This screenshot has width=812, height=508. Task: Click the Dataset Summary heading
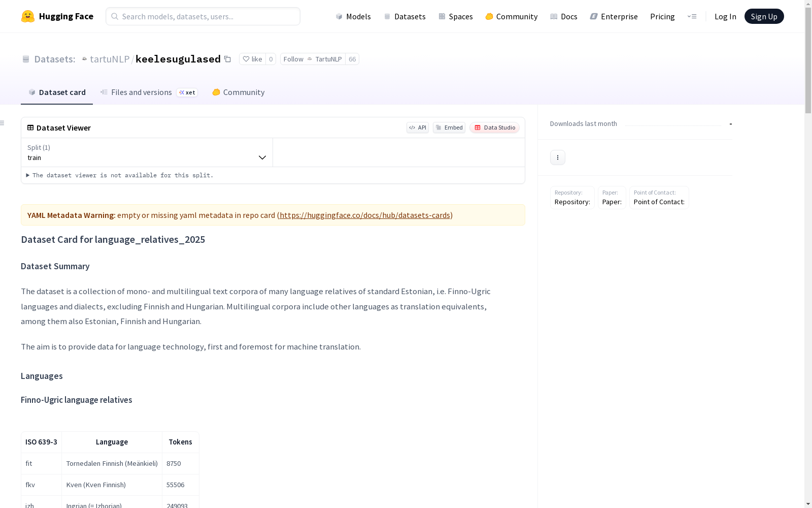[x=55, y=266]
